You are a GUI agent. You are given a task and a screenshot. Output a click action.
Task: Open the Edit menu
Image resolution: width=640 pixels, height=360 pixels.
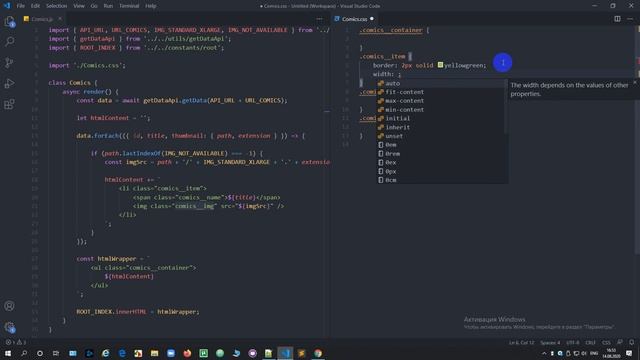pyautogui.click(x=36, y=6)
